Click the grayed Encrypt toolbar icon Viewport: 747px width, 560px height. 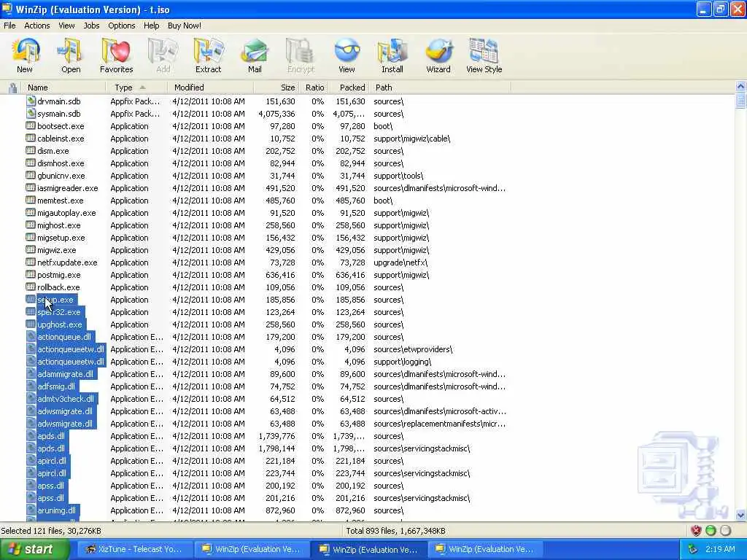301,50
